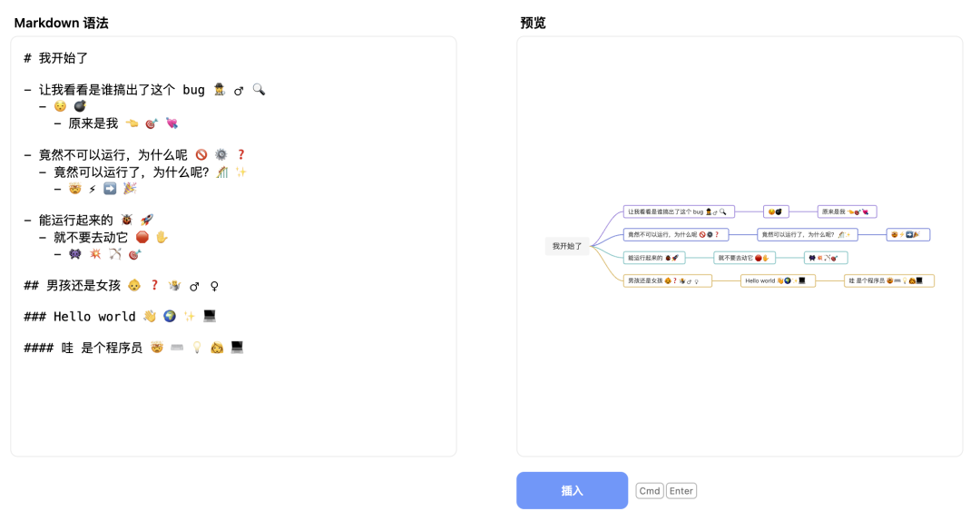Click the globe emoji in "Hello world" heading
The image size is (980, 531).
click(x=169, y=317)
